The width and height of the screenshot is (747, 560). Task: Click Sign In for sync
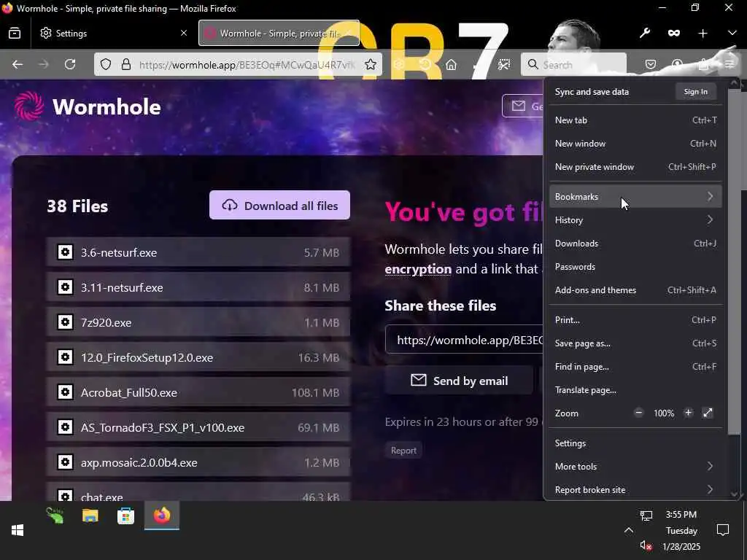point(695,91)
